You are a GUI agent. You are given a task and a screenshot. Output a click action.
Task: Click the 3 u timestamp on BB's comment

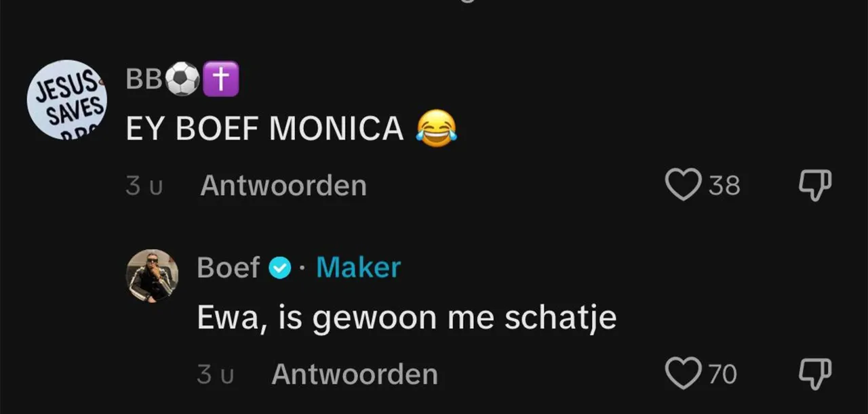click(x=144, y=186)
